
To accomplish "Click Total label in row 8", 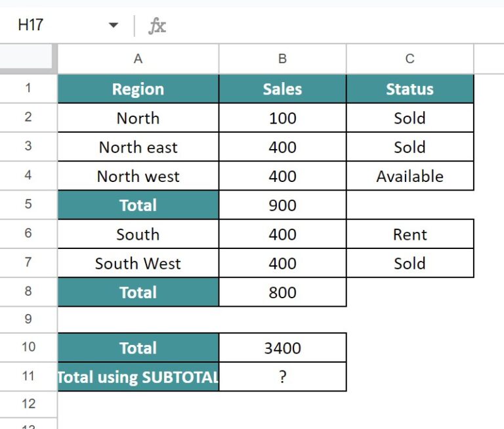I will click(138, 292).
